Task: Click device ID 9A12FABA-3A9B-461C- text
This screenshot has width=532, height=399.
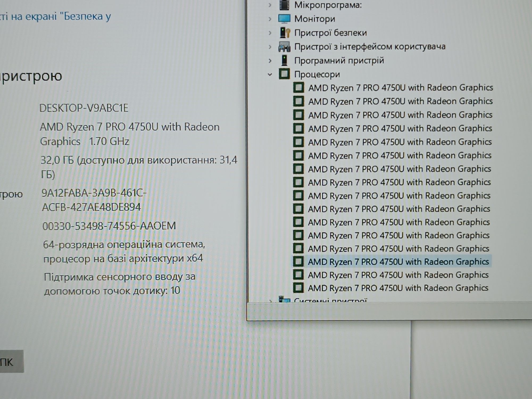Action: point(94,193)
